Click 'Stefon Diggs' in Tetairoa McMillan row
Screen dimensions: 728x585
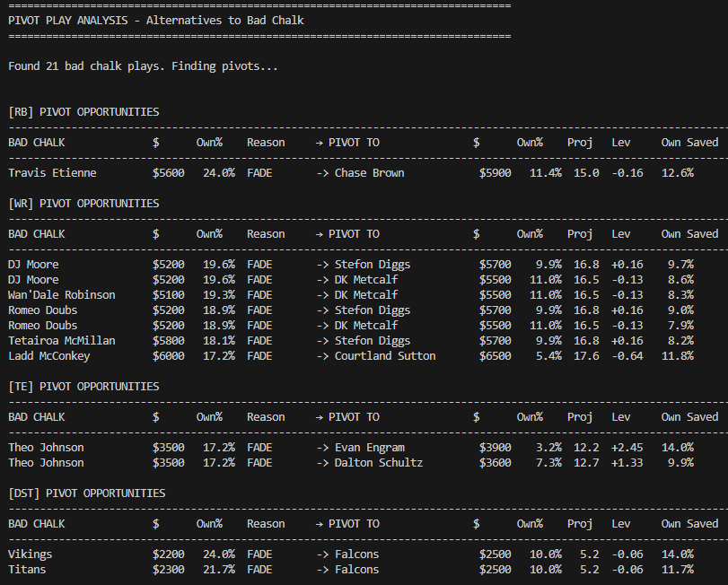tap(373, 341)
